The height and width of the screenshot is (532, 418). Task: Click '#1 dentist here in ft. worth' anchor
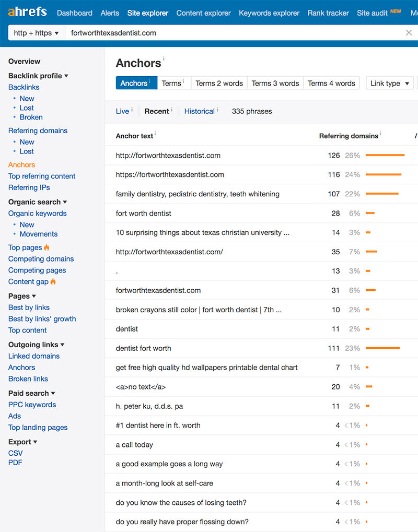coord(158,425)
